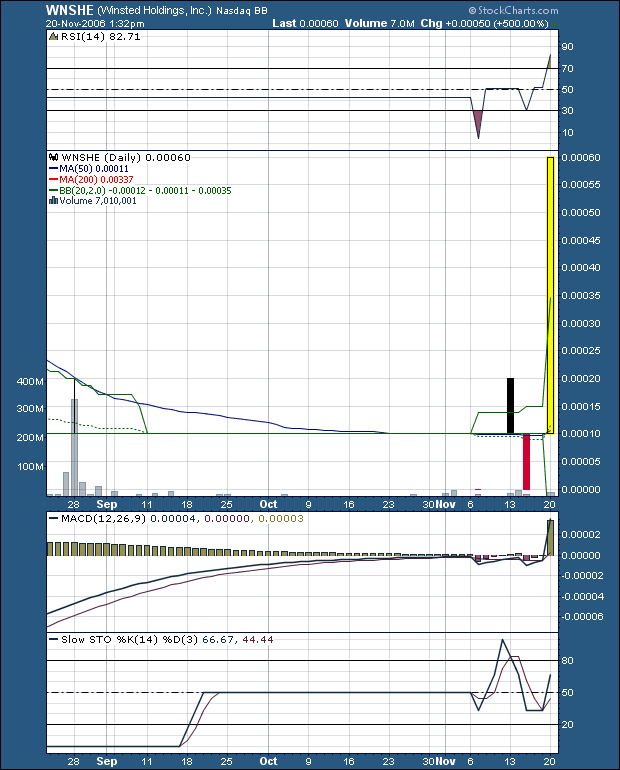620x770 pixels.
Task: Click the Oct label on the price chart date axis
Action: pyautogui.click(x=269, y=504)
